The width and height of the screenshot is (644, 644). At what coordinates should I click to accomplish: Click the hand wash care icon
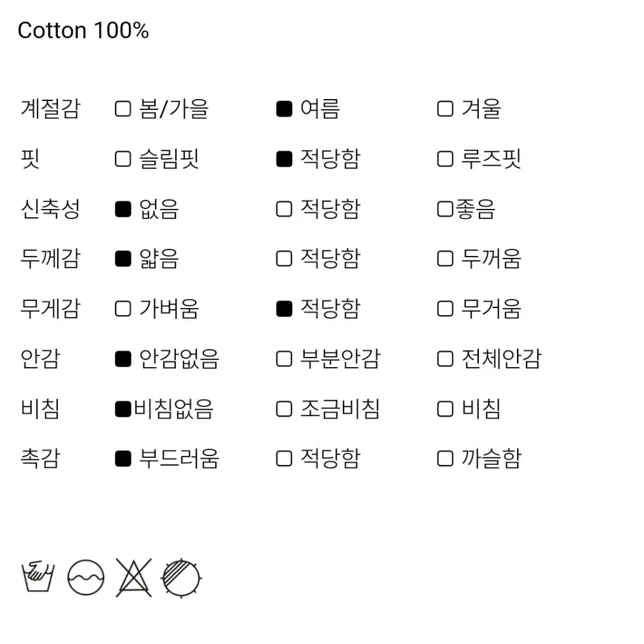(x=37, y=576)
